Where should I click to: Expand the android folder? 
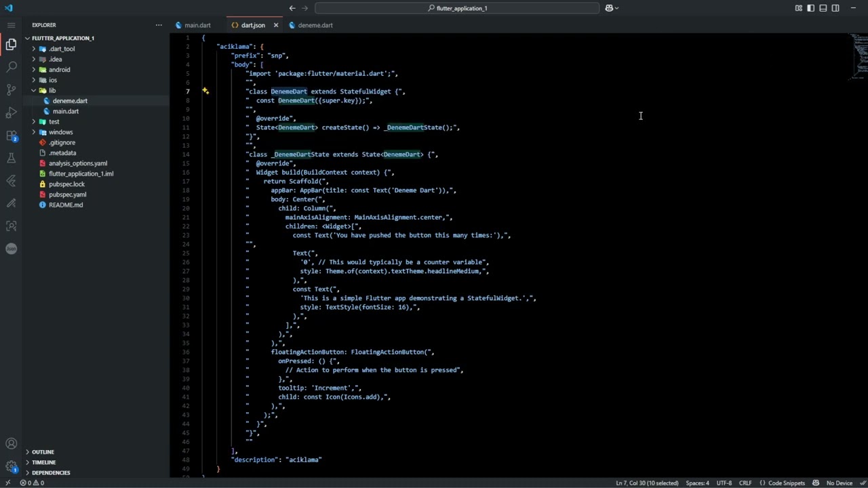pos(34,69)
